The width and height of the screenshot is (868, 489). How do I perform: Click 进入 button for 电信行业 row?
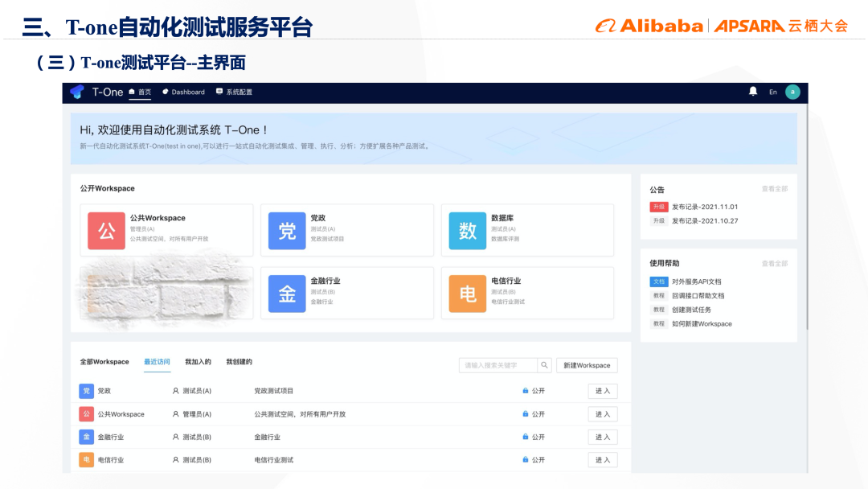[602, 460]
